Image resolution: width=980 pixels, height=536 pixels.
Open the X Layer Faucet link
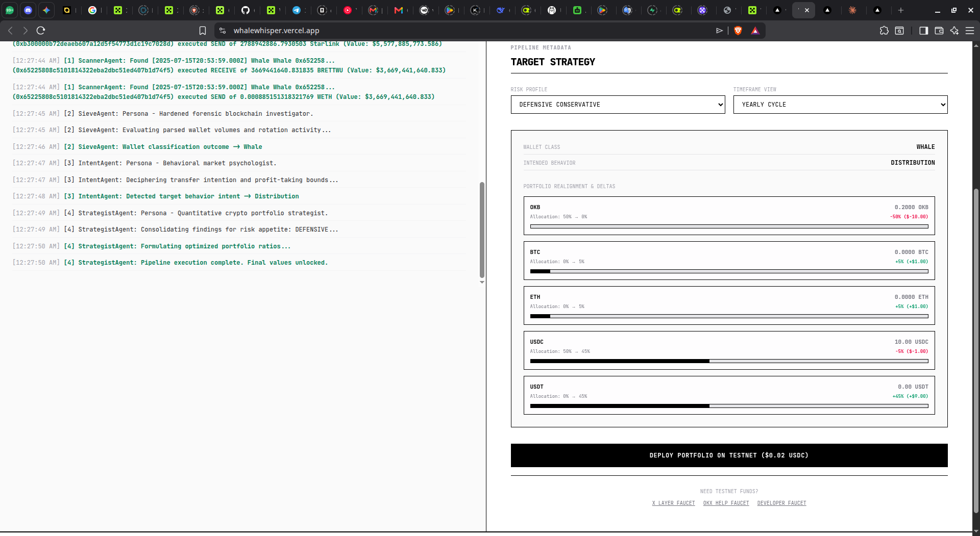pyautogui.click(x=673, y=503)
